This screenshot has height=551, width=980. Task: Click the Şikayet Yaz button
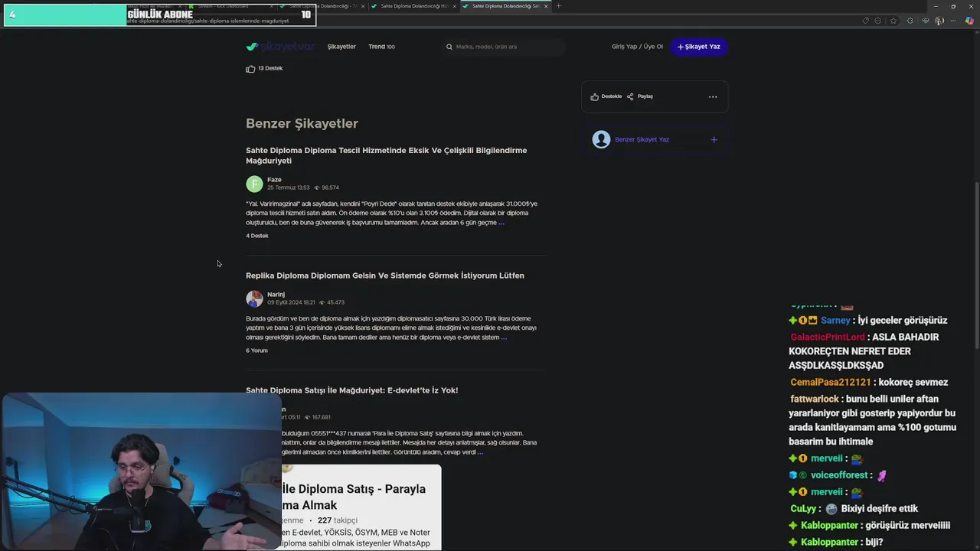pyautogui.click(x=698, y=47)
